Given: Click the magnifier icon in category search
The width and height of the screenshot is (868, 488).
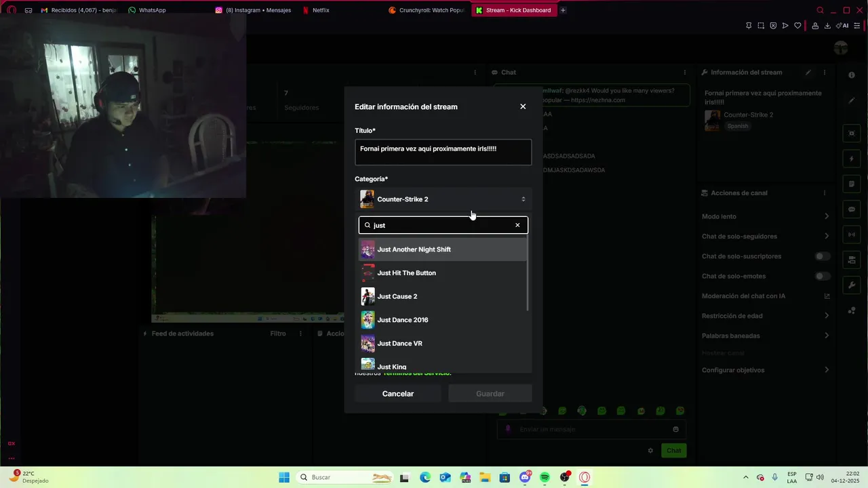Looking at the screenshot, I should pyautogui.click(x=368, y=225).
